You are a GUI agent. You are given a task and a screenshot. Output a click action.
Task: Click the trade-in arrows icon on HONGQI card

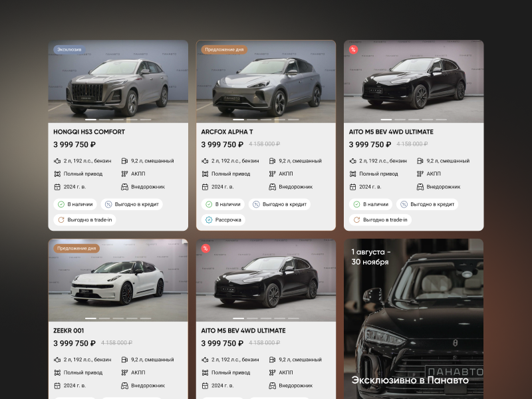tap(61, 220)
